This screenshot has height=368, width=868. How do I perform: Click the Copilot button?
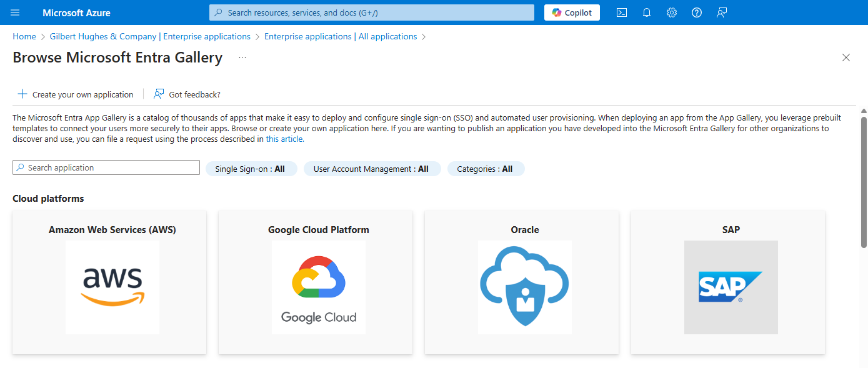point(572,12)
